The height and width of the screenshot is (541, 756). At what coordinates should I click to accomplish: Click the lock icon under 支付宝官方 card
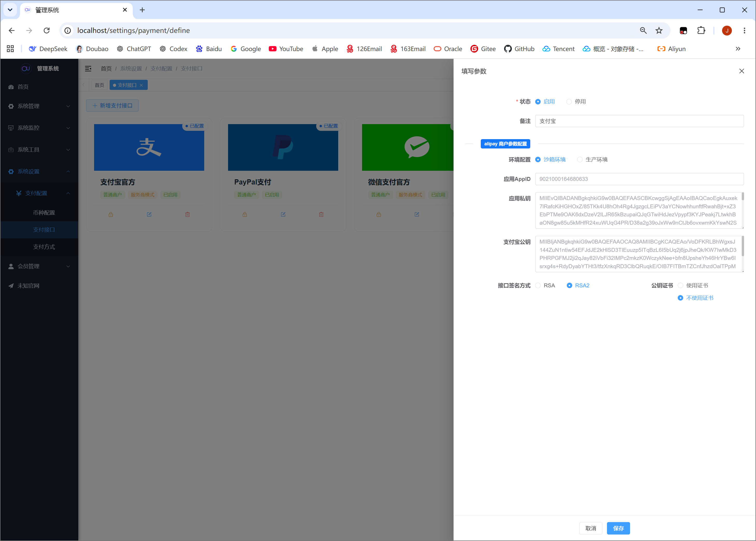[x=111, y=214]
